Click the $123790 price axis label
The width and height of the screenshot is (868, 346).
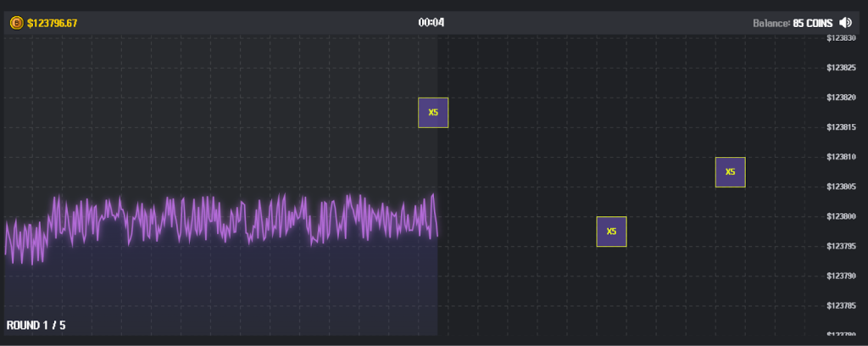pyautogui.click(x=840, y=276)
